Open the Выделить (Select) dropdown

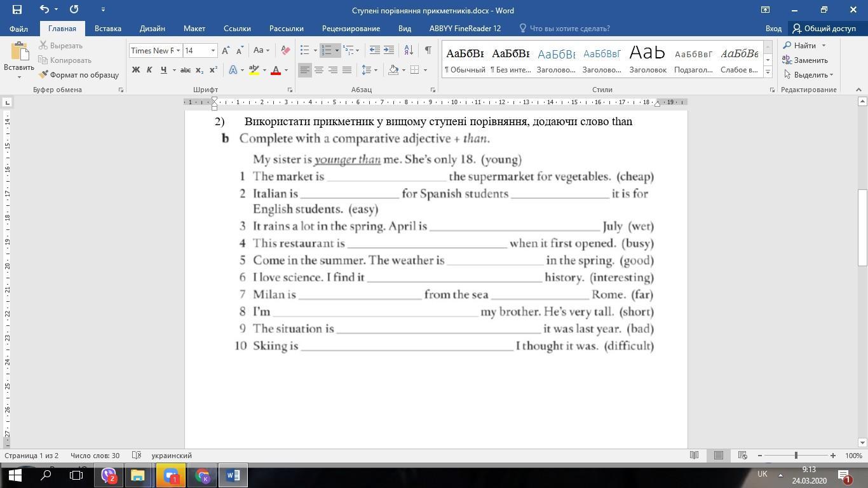coord(808,75)
